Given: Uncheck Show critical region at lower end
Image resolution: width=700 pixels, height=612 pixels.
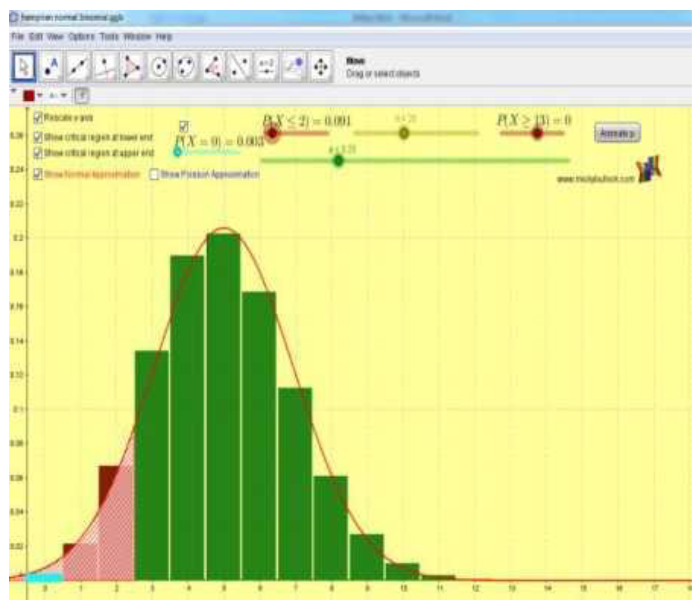Looking at the screenshot, I should pyautogui.click(x=38, y=137).
